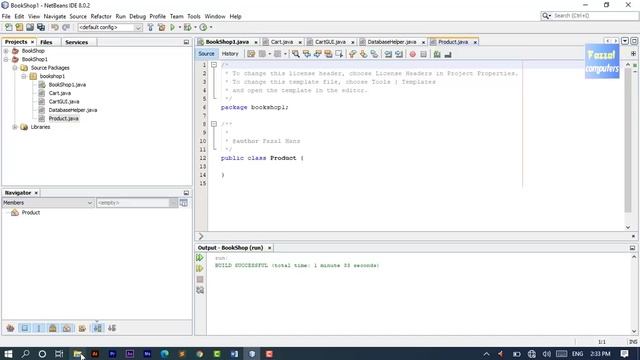Open the Tools menu

pyautogui.click(x=194, y=16)
